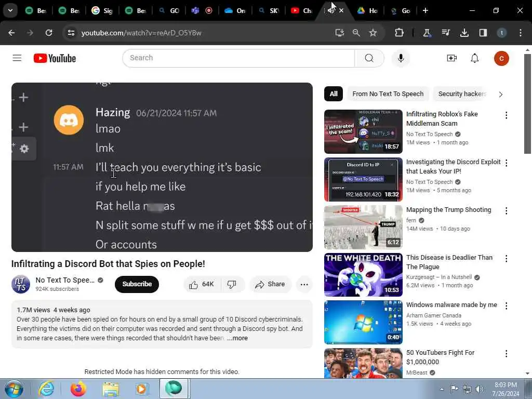
Task: Toggle the browser side panel icon
Action: 483,33
